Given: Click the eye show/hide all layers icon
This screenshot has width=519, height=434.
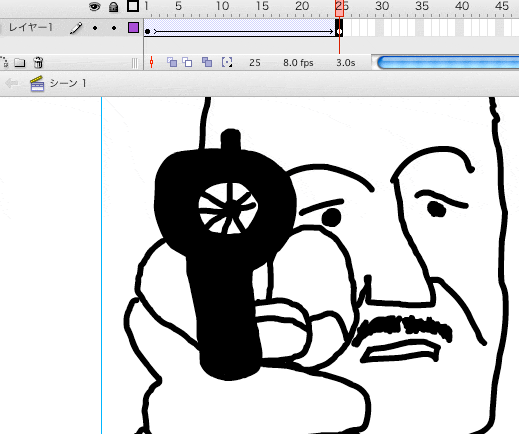Looking at the screenshot, I should (x=95, y=6).
